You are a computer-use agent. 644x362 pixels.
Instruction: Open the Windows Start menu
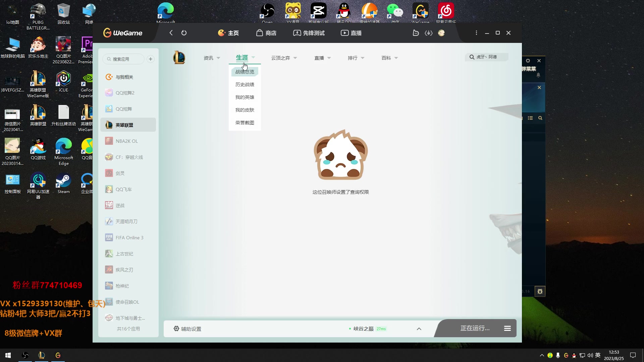tap(8, 355)
